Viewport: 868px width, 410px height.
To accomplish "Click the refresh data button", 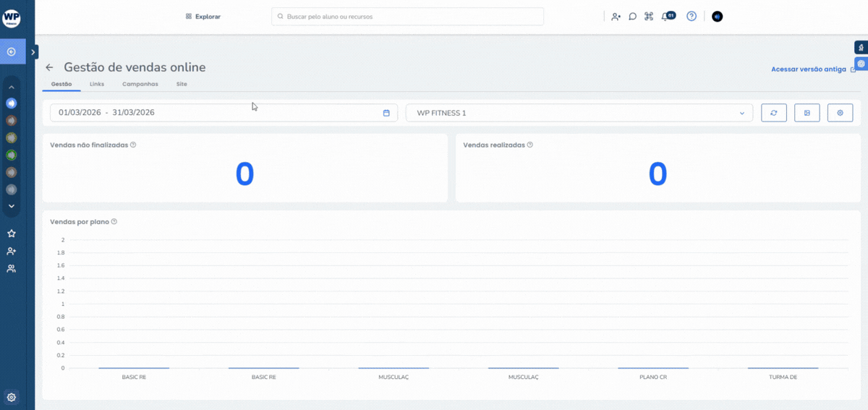I will (x=773, y=113).
